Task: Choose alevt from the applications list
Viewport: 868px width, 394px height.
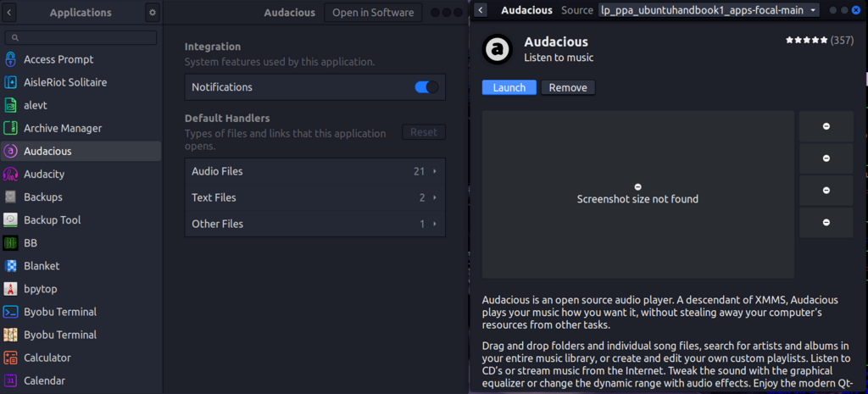Action: (x=81, y=105)
